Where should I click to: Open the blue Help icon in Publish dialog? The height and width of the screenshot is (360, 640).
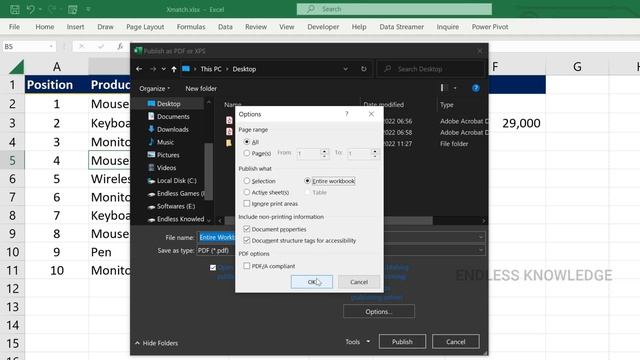(x=476, y=88)
